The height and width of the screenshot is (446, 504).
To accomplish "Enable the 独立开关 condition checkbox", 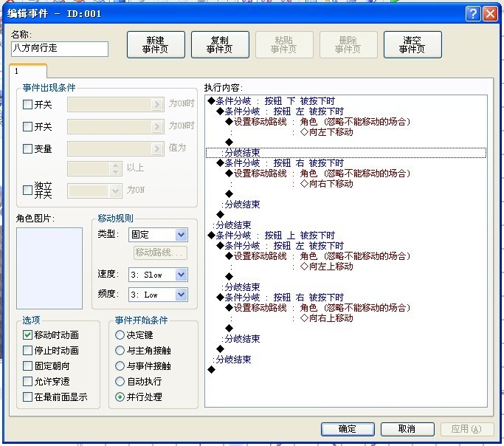I will coord(27,190).
